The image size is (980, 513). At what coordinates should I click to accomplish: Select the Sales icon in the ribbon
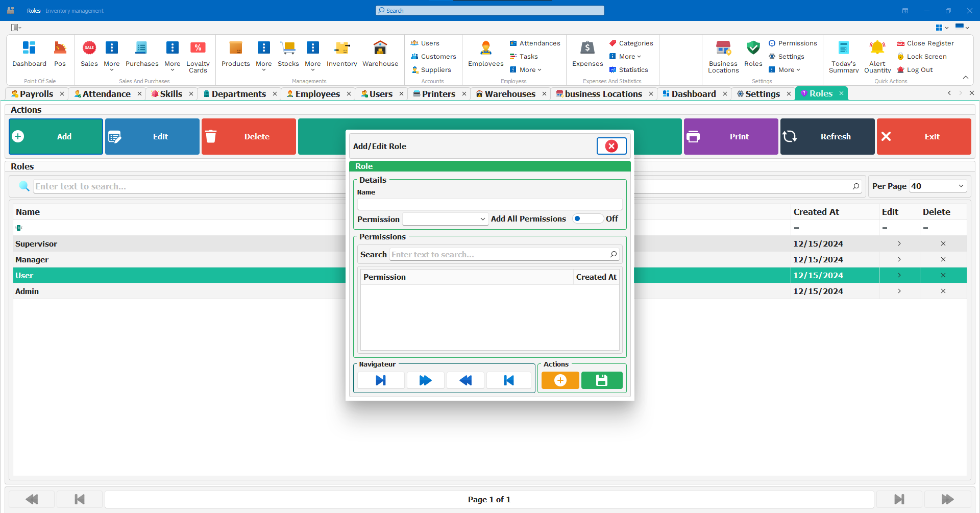(89, 55)
